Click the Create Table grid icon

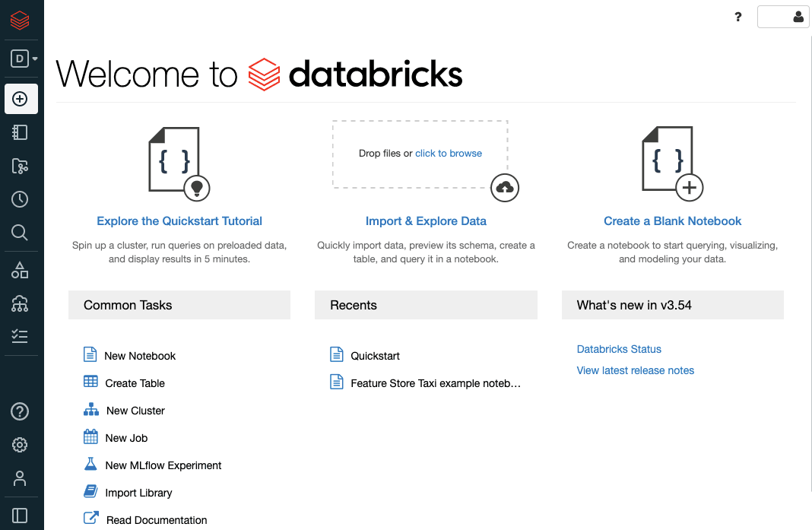point(90,381)
